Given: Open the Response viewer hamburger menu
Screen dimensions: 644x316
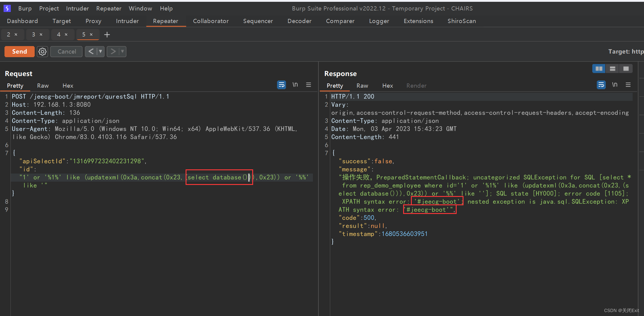Looking at the screenshot, I should tap(628, 85).
